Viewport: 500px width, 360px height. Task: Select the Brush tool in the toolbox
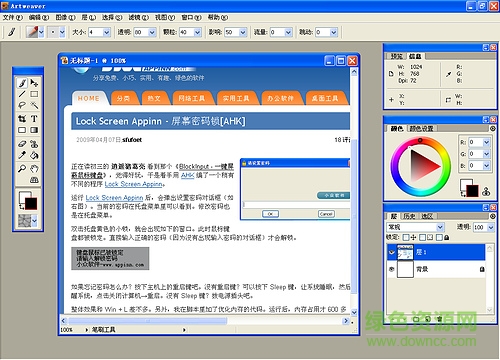22,83
